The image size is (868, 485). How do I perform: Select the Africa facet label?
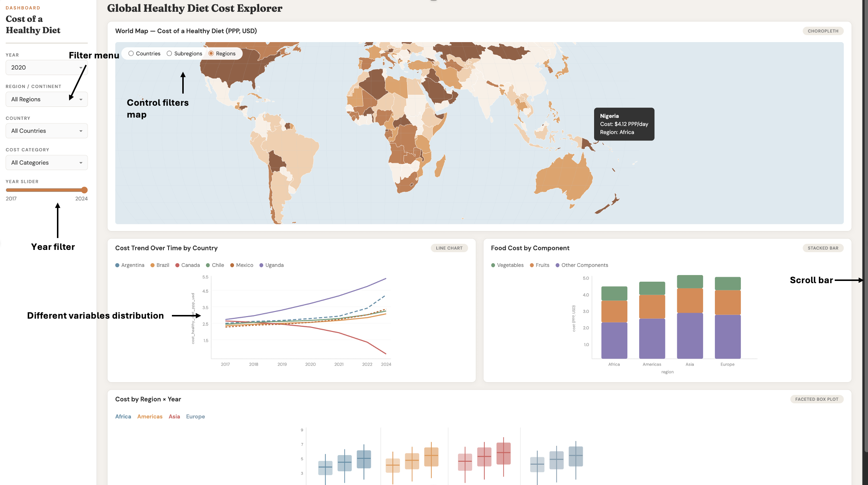(123, 417)
